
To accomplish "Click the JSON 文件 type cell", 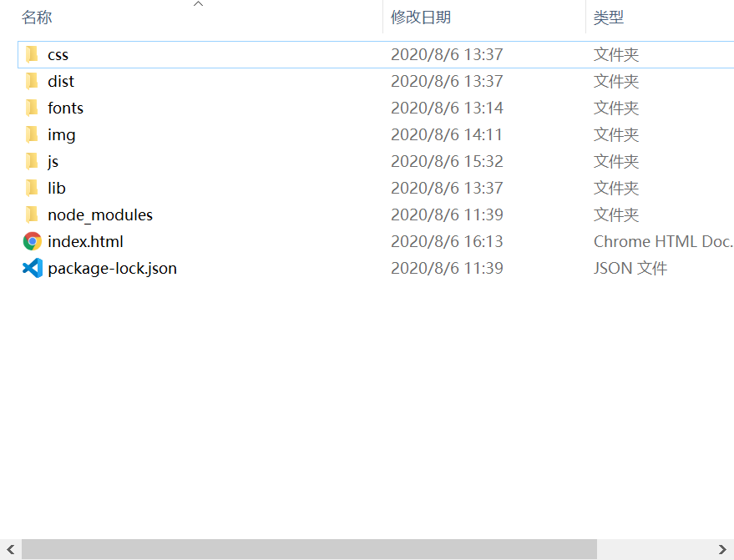I will pyautogui.click(x=630, y=268).
